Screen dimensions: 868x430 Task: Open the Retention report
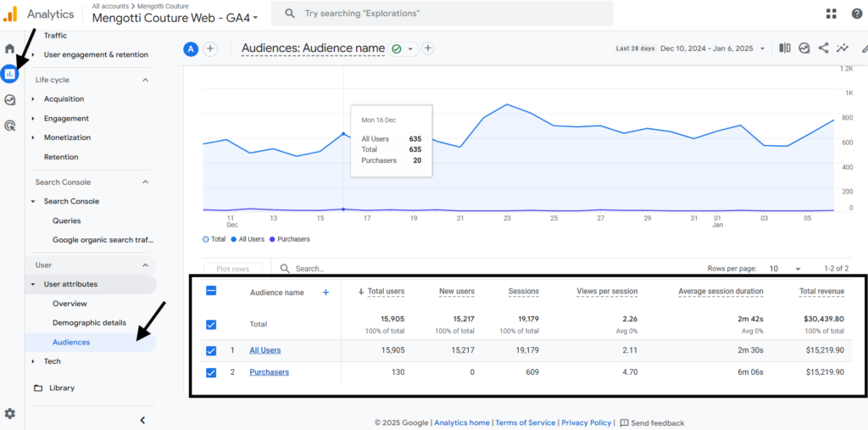pyautogui.click(x=61, y=157)
